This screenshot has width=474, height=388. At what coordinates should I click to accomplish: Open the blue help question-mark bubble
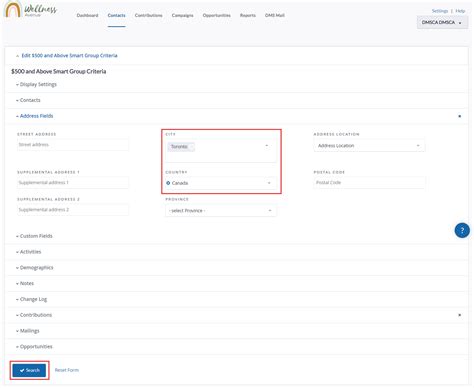(462, 230)
